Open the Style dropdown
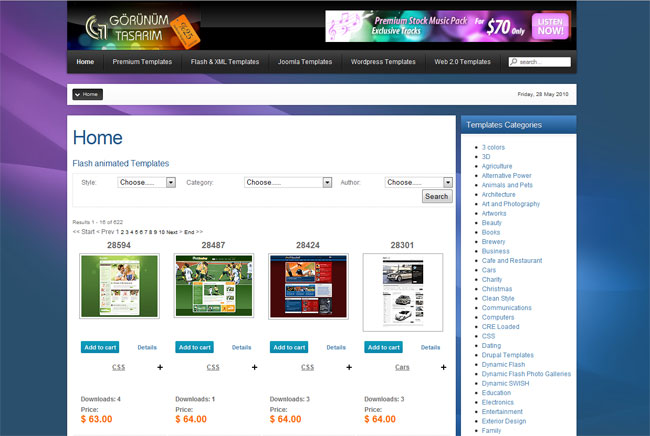 [146, 182]
